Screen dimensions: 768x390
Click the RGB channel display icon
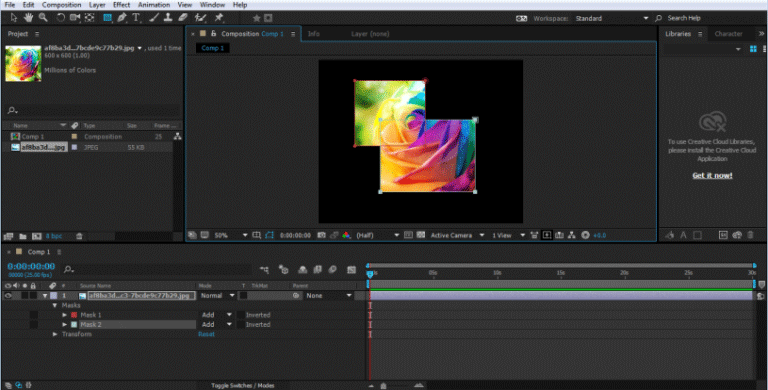pos(346,235)
